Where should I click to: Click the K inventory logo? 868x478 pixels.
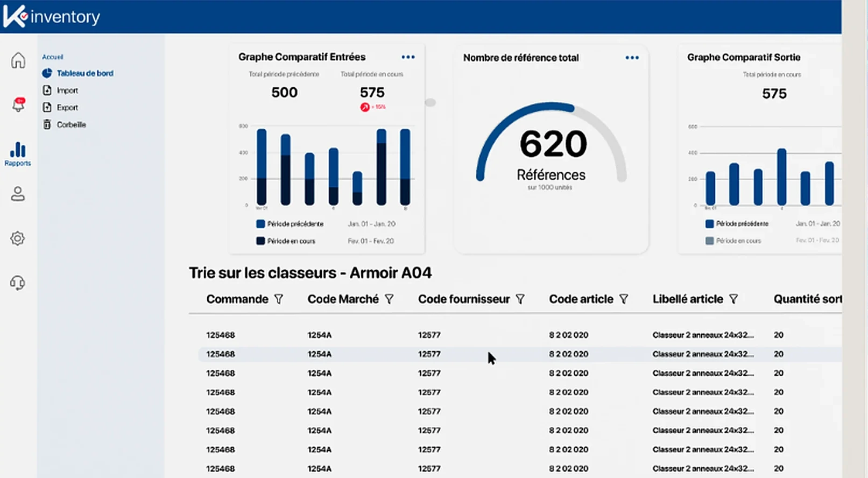coord(52,17)
